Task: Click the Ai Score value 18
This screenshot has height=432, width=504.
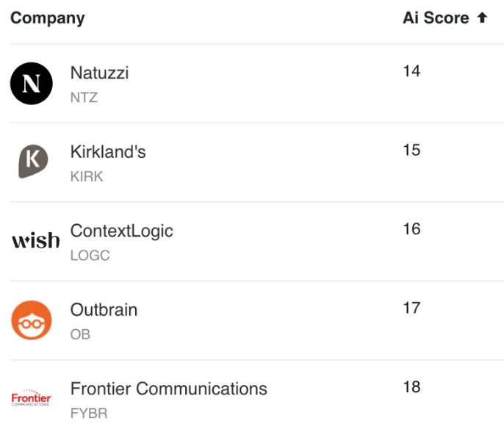Action: [x=411, y=387]
